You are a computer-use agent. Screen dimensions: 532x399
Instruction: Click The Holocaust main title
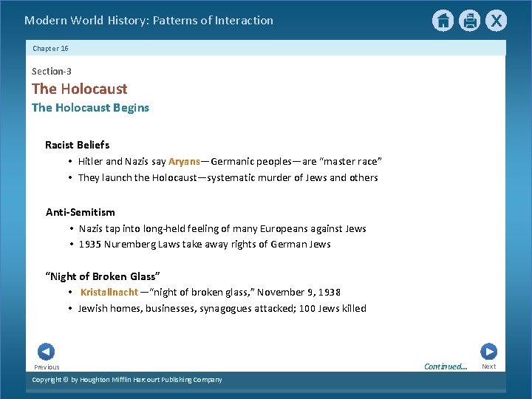[79, 89]
